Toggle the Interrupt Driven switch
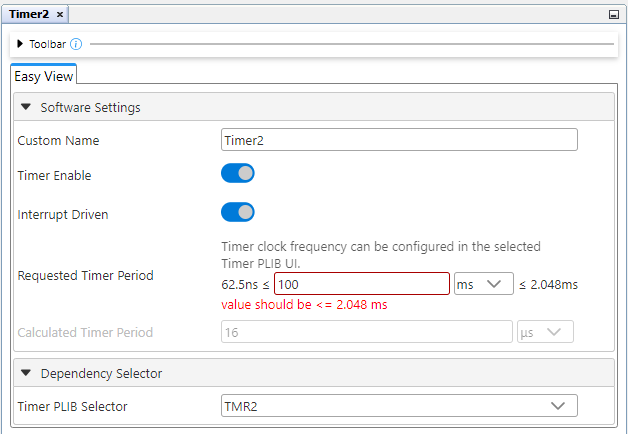This screenshot has height=434, width=628. point(238,212)
